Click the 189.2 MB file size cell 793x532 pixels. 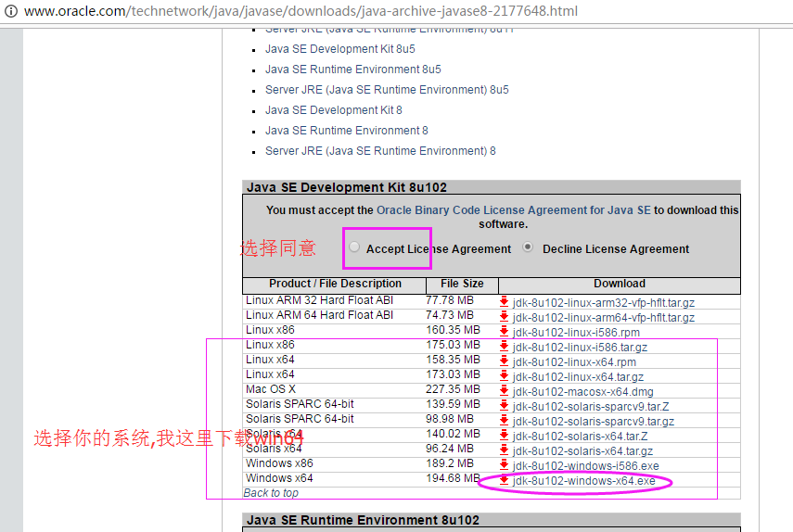point(450,463)
